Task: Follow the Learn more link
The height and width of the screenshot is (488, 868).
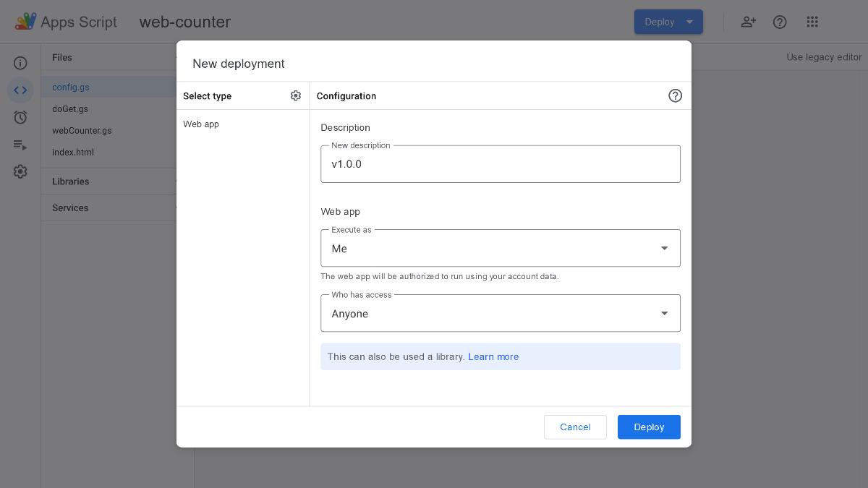Action: pyautogui.click(x=493, y=356)
